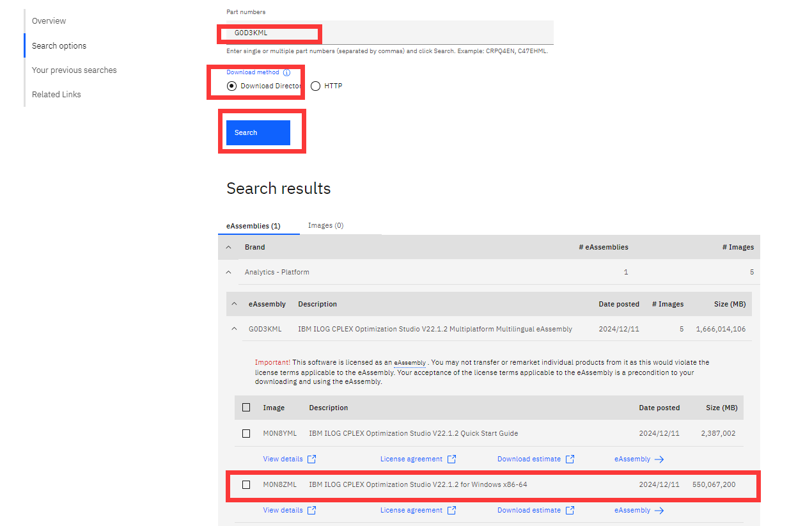Collapse the Analytics - Platform row chevron

(228, 272)
